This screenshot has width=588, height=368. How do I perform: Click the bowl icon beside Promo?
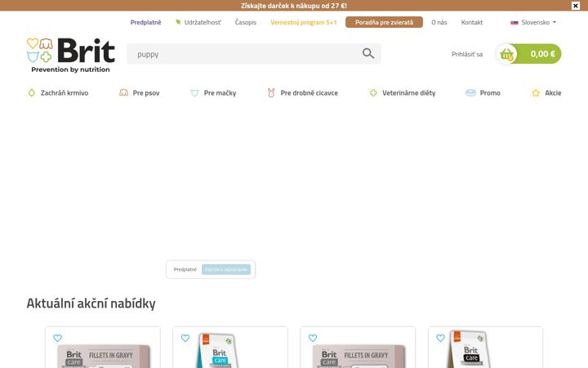click(470, 92)
